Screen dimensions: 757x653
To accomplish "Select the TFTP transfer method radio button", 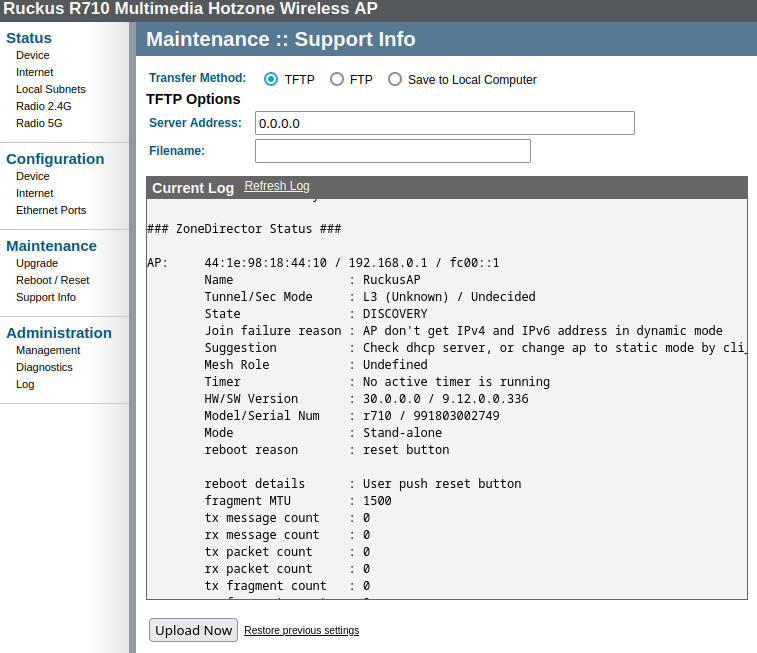I will 271,79.
